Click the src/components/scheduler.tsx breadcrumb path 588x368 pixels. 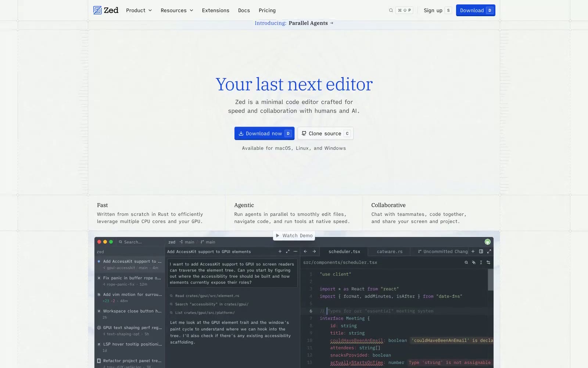point(340,262)
